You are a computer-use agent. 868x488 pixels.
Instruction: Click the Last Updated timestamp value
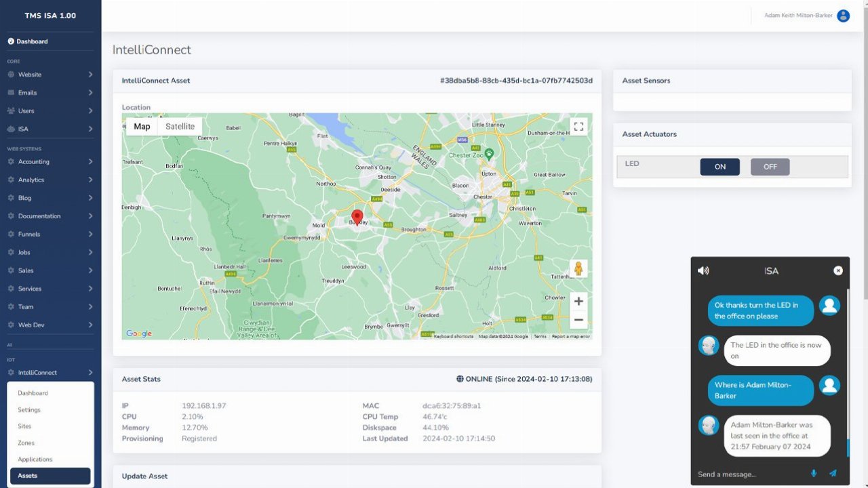[x=459, y=439]
